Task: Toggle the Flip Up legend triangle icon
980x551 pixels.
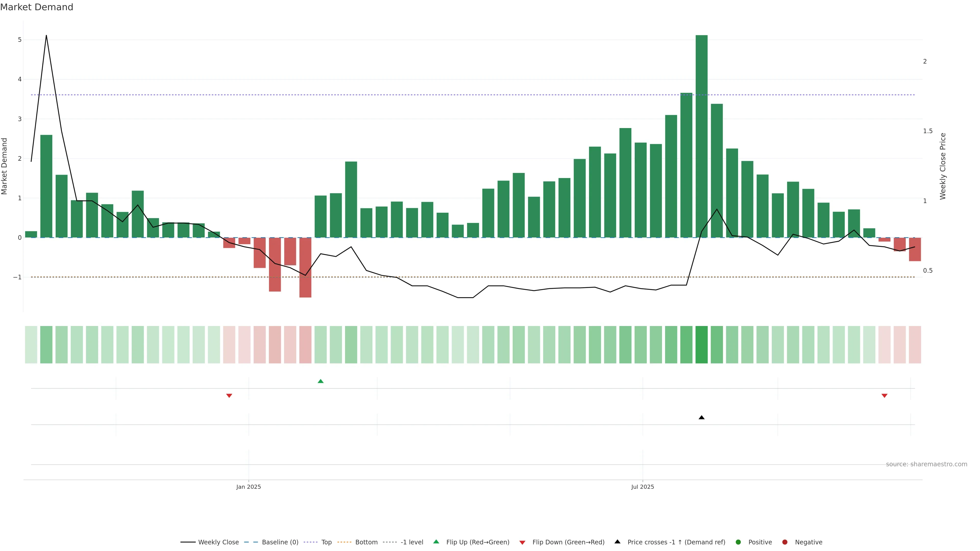Action: (436, 542)
